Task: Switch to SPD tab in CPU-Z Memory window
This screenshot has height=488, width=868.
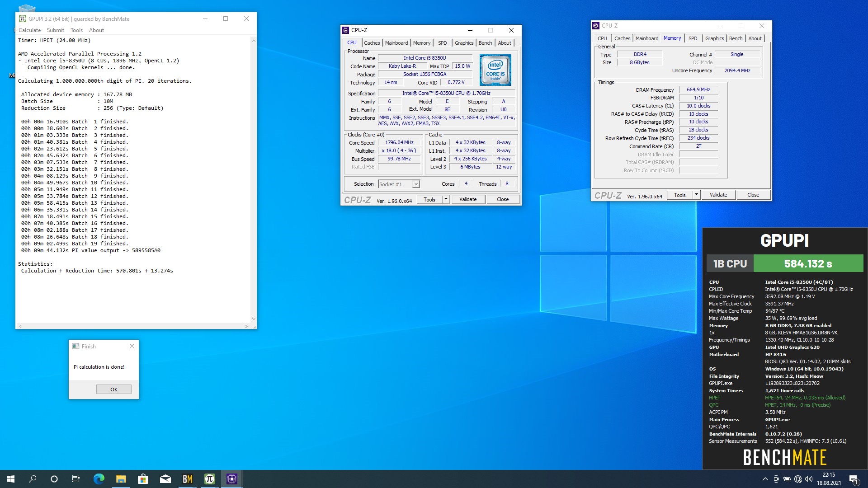Action: [693, 38]
